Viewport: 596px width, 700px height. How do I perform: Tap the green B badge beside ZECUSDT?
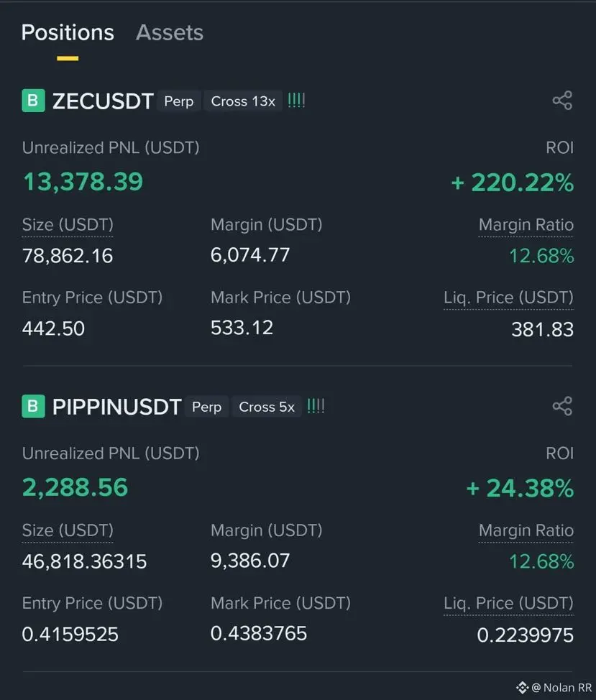click(34, 101)
